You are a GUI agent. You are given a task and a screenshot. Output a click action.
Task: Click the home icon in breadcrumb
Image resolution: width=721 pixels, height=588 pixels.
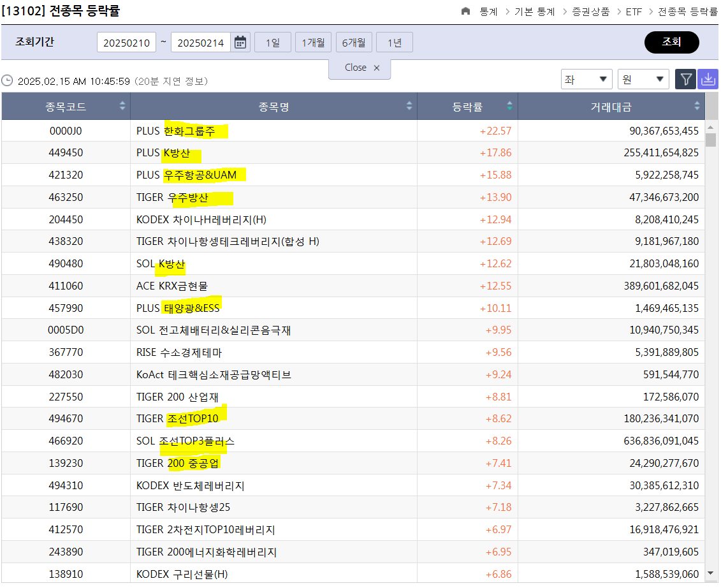tap(465, 11)
